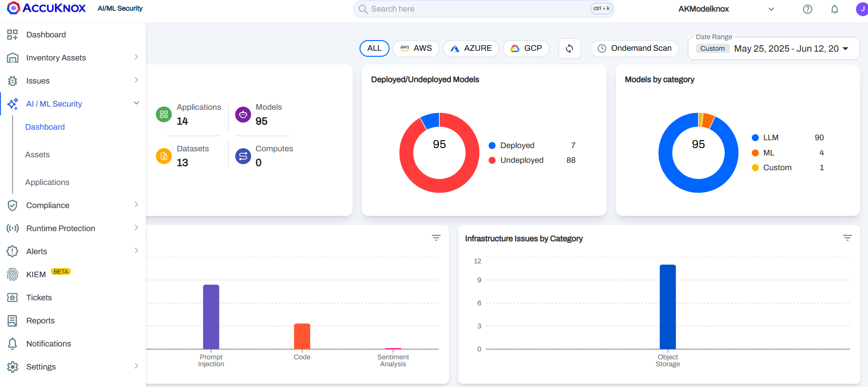868x387 pixels.
Task: Filter by AZURE cloud provider
Action: (x=471, y=48)
